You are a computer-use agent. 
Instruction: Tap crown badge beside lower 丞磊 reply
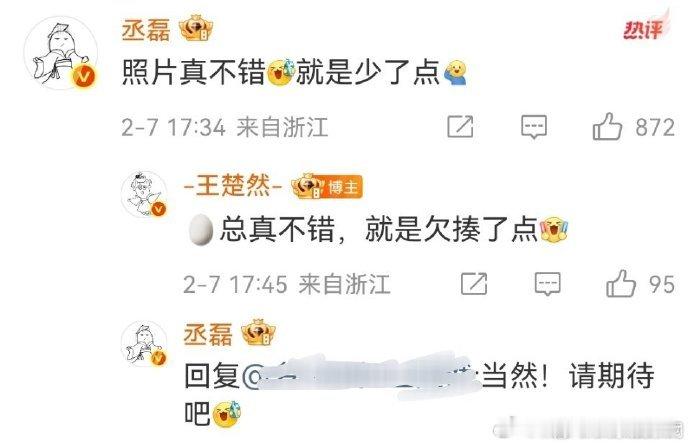pyautogui.click(x=258, y=333)
